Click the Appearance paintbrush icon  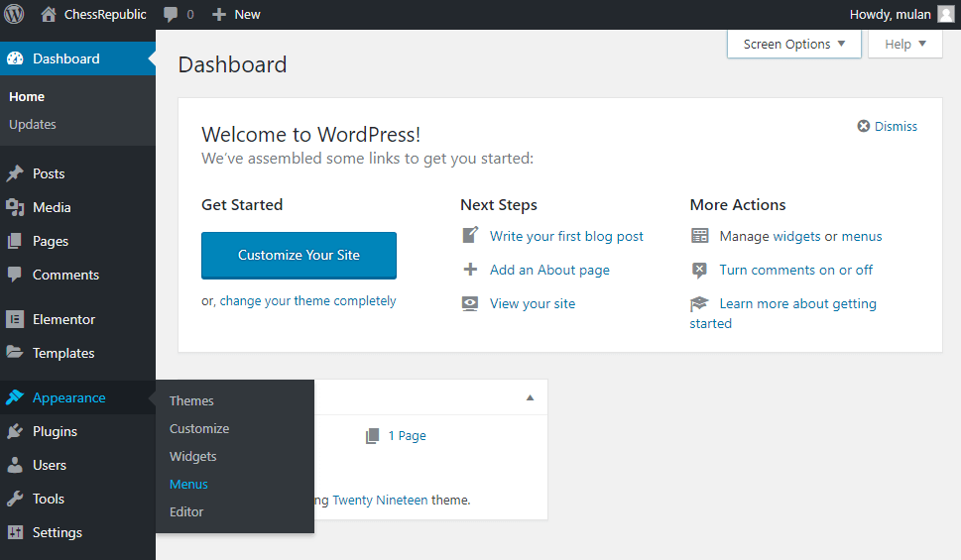(x=15, y=397)
